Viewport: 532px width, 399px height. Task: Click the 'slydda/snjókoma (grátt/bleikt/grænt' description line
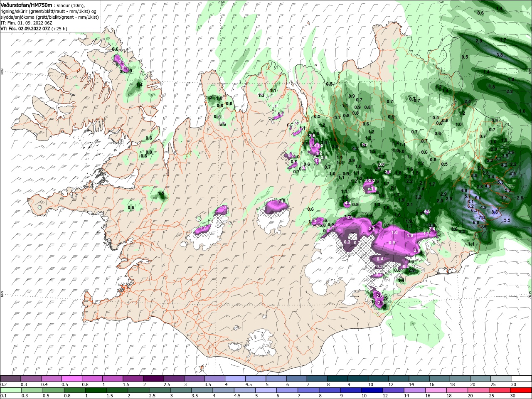[49, 17]
